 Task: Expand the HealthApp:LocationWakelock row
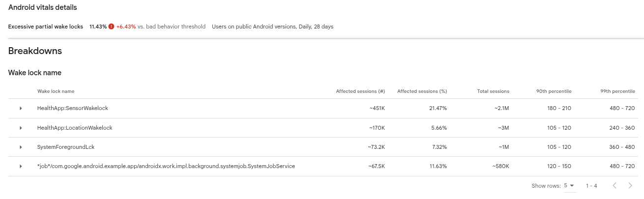21,128
